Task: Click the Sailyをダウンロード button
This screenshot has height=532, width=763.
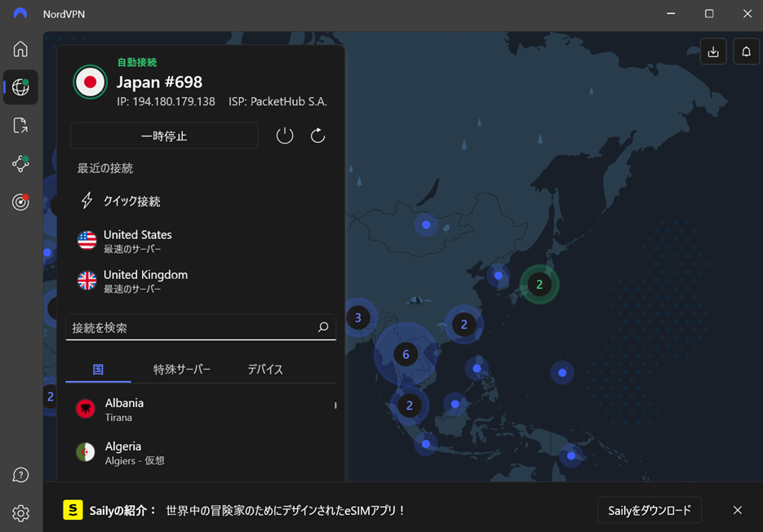Action: tap(649, 510)
